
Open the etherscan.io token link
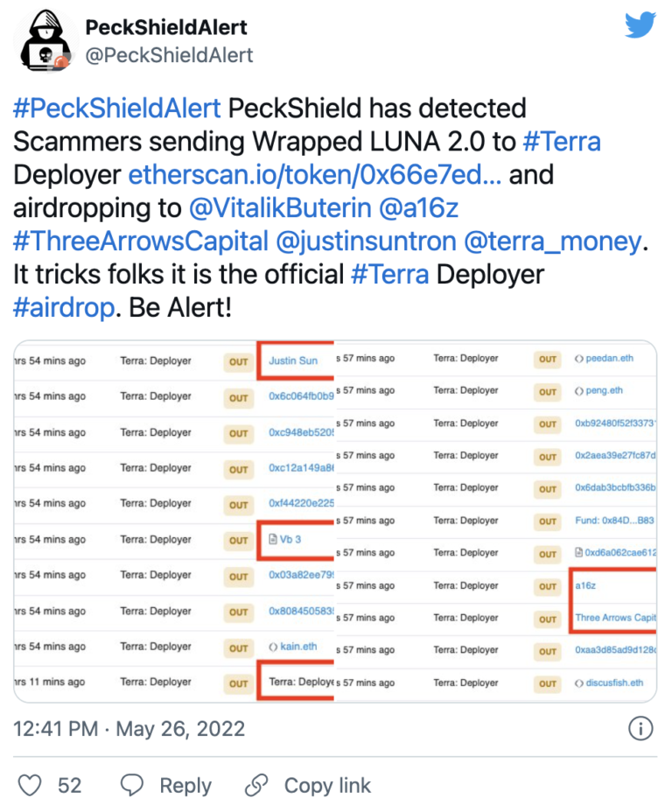pos(315,174)
